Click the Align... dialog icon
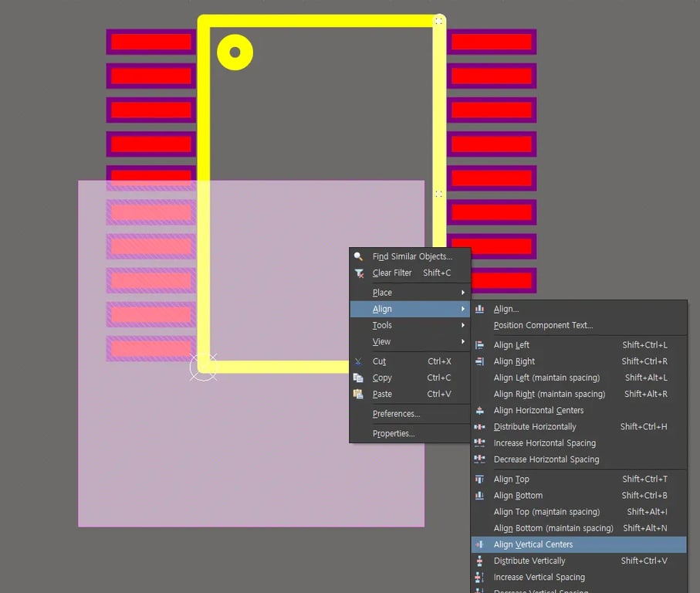This screenshot has width=700, height=593. click(479, 309)
